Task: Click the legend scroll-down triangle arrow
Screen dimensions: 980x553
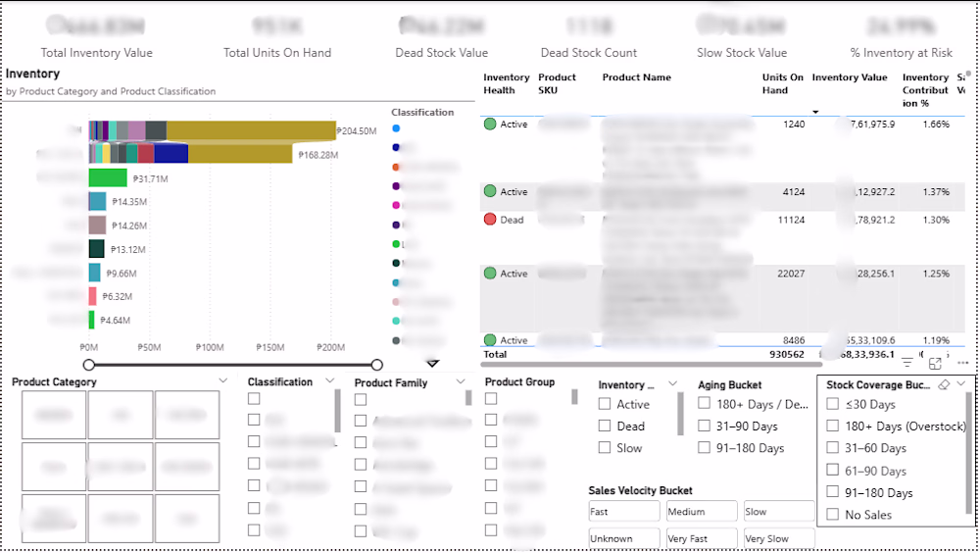Action: [x=432, y=363]
